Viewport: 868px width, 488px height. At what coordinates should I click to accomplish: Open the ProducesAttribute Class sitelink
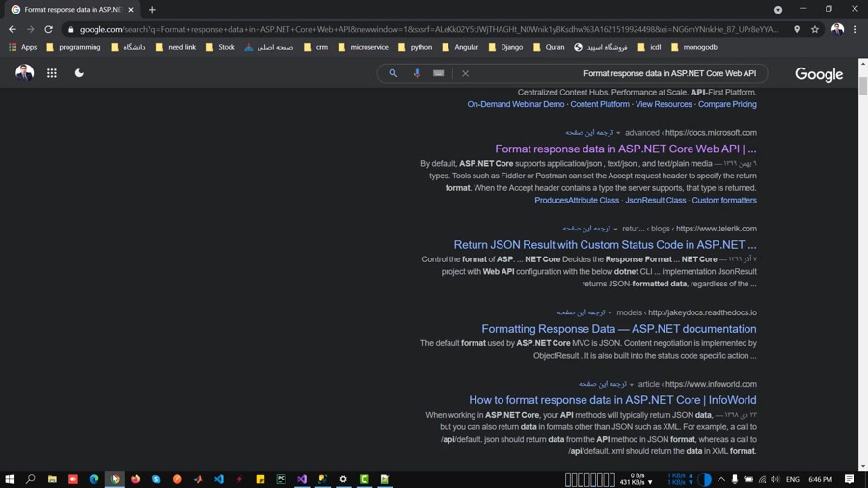pos(577,201)
